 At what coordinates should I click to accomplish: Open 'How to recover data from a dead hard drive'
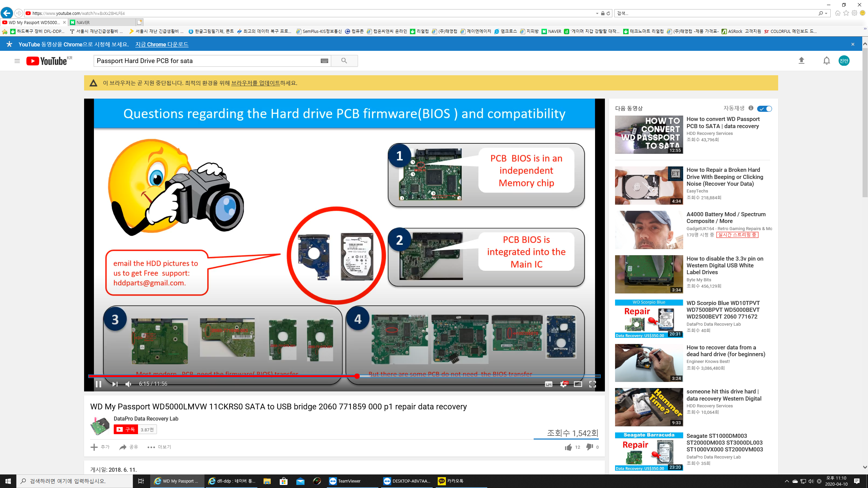(726, 351)
